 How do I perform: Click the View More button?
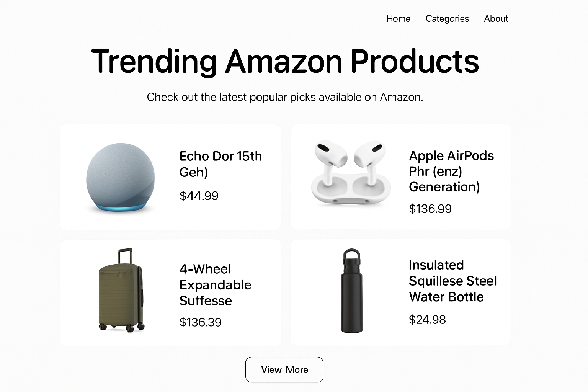[x=284, y=369]
